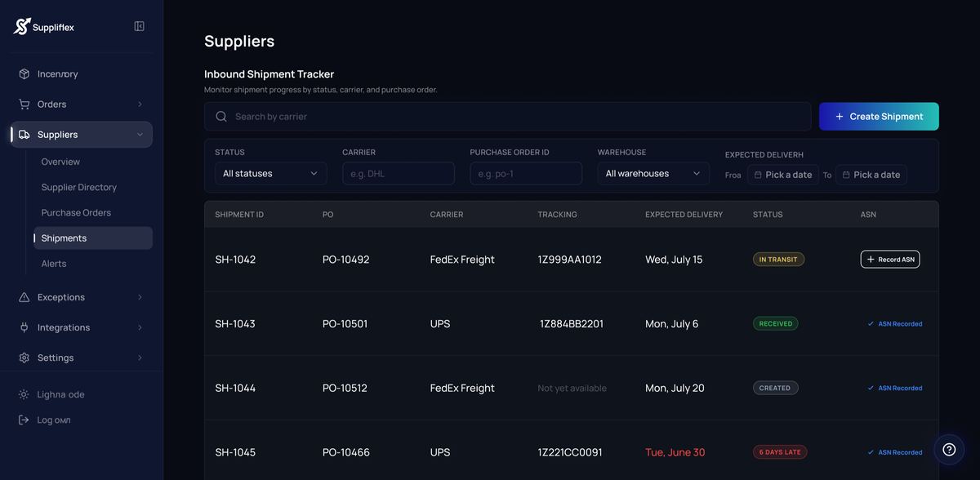Open Alerts submenu item

(x=54, y=264)
